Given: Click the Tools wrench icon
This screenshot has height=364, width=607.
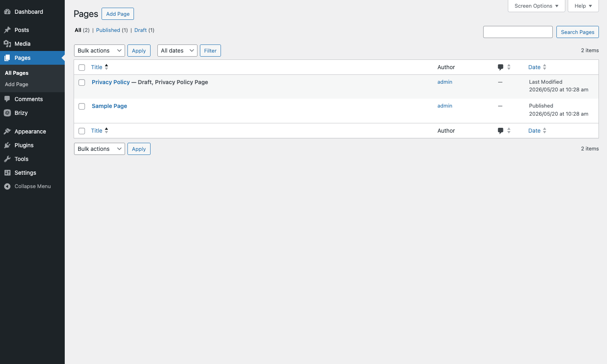Looking at the screenshot, I should point(7,159).
